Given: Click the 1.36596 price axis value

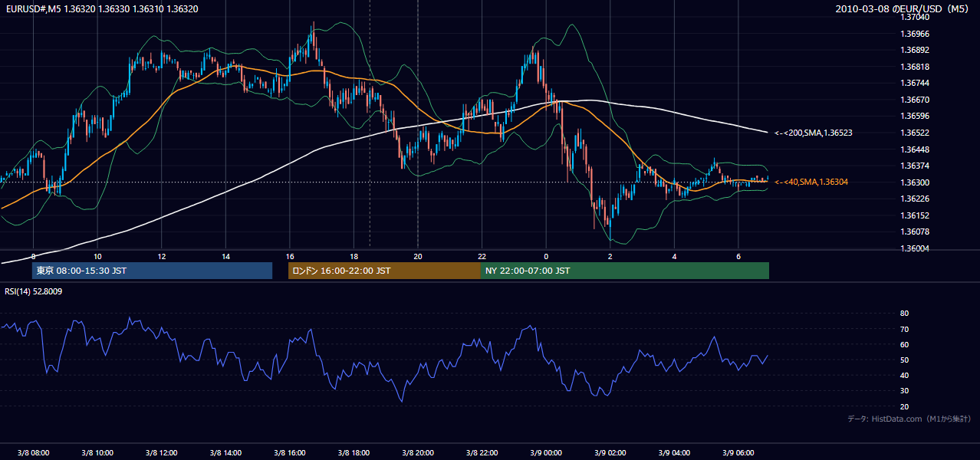Looking at the screenshot, I should pyautogui.click(x=914, y=116).
